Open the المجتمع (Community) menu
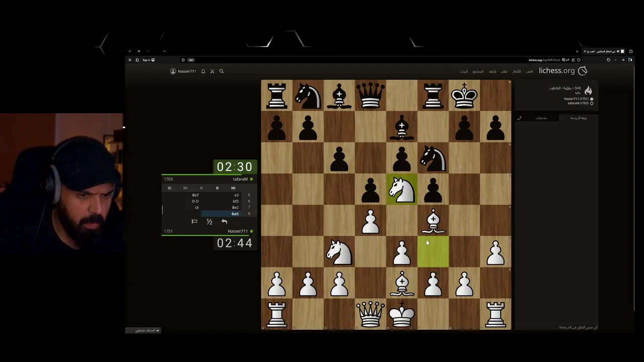Image resolution: width=644 pixels, height=362 pixels. 478,71
